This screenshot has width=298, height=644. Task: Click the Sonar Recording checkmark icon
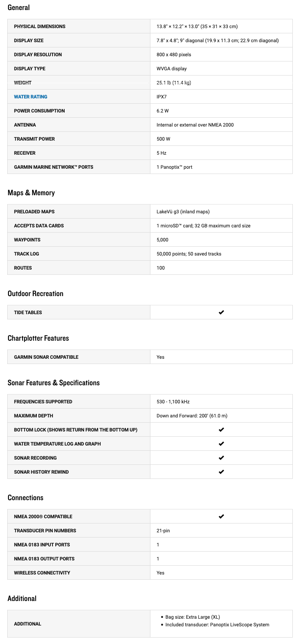click(x=221, y=458)
